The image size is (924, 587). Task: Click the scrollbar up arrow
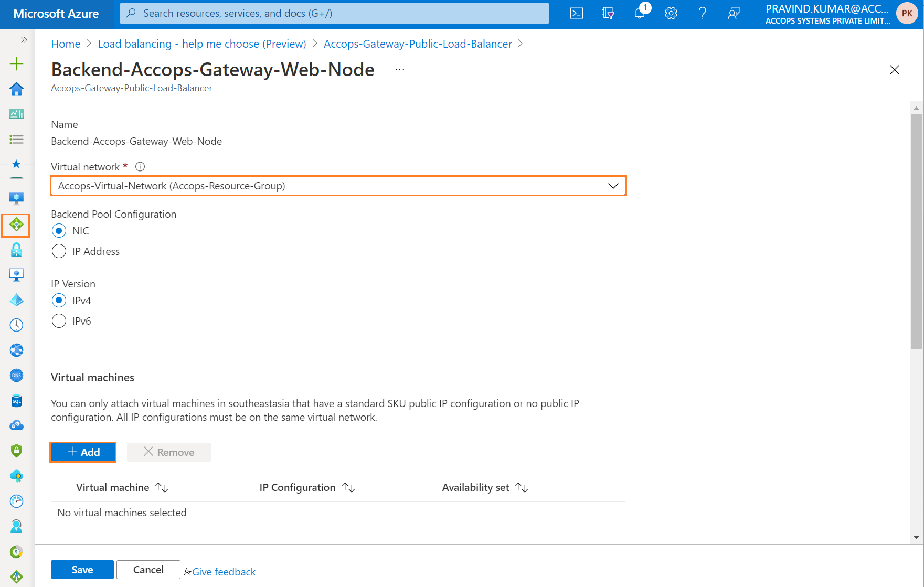[x=916, y=108]
